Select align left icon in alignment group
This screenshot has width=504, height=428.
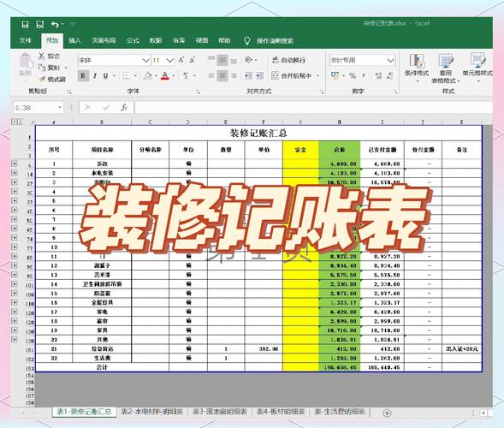click(x=211, y=76)
